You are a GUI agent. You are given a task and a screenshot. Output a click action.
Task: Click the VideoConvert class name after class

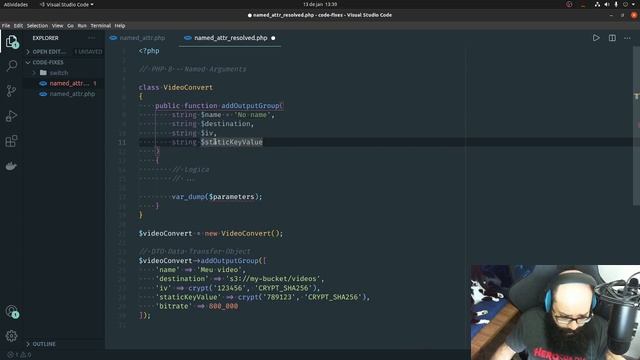coord(188,87)
